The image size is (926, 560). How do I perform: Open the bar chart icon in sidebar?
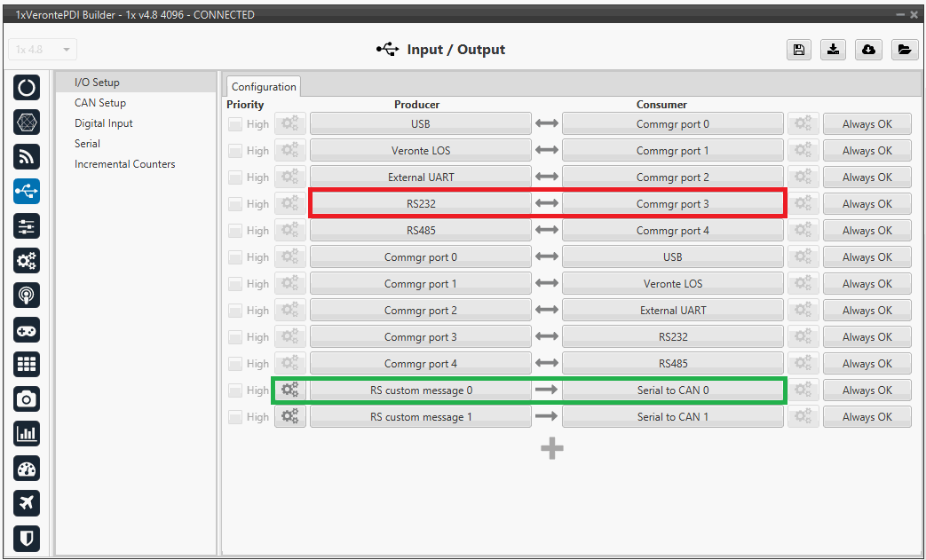tap(27, 434)
